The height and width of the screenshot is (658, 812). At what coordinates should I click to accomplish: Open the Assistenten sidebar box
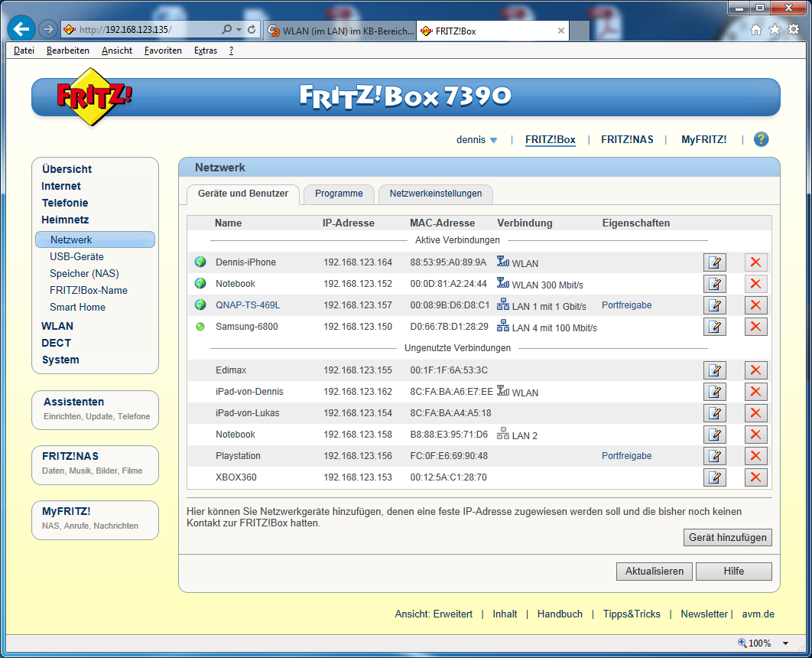[96, 410]
